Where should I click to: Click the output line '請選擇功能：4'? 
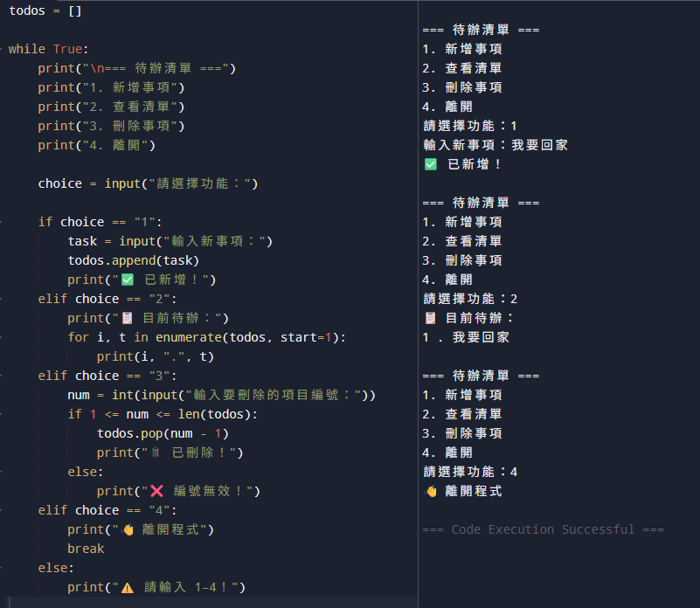pos(470,472)
